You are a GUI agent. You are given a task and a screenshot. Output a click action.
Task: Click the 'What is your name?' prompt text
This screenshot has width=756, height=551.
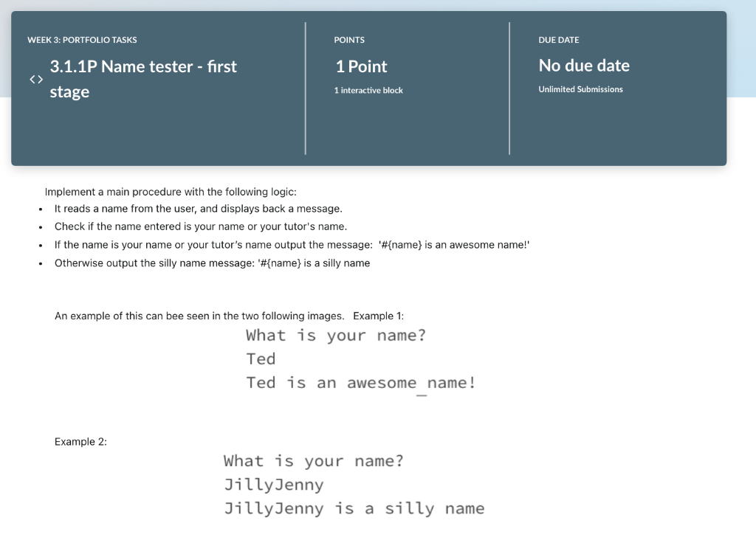click(x=335, y=335)
